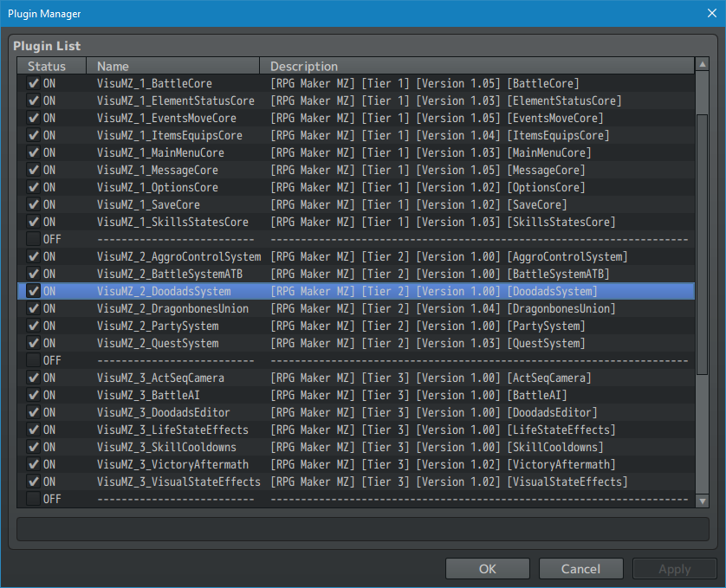Screen dimensions: 726x588
Task: Uncheck the VisuMZ_1_BattleCore plugin checkbox
Action: (34, 84)
